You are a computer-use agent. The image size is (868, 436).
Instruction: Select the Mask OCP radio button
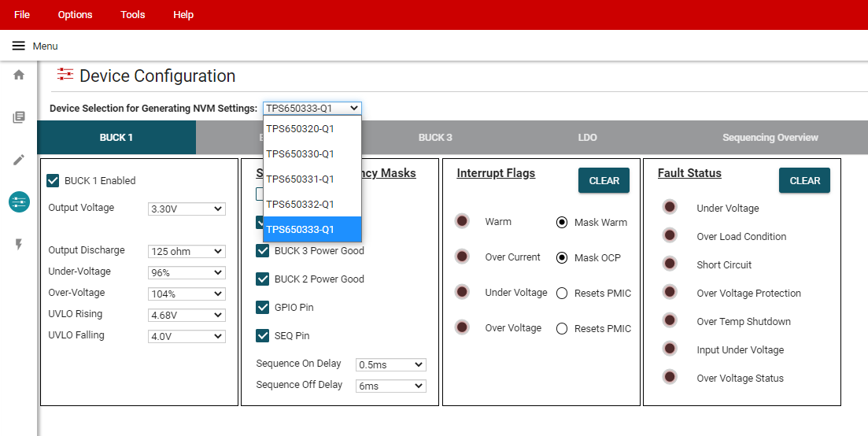(562, 257)
